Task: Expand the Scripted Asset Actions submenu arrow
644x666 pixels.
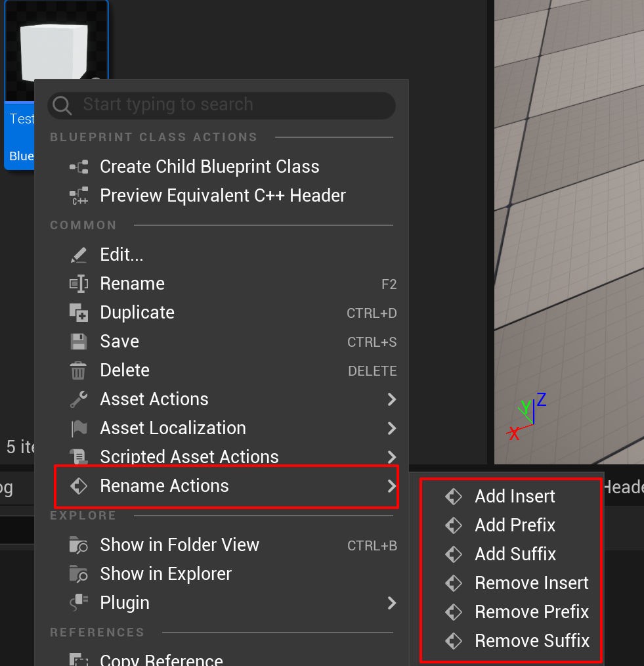Action: coord(392,457)
